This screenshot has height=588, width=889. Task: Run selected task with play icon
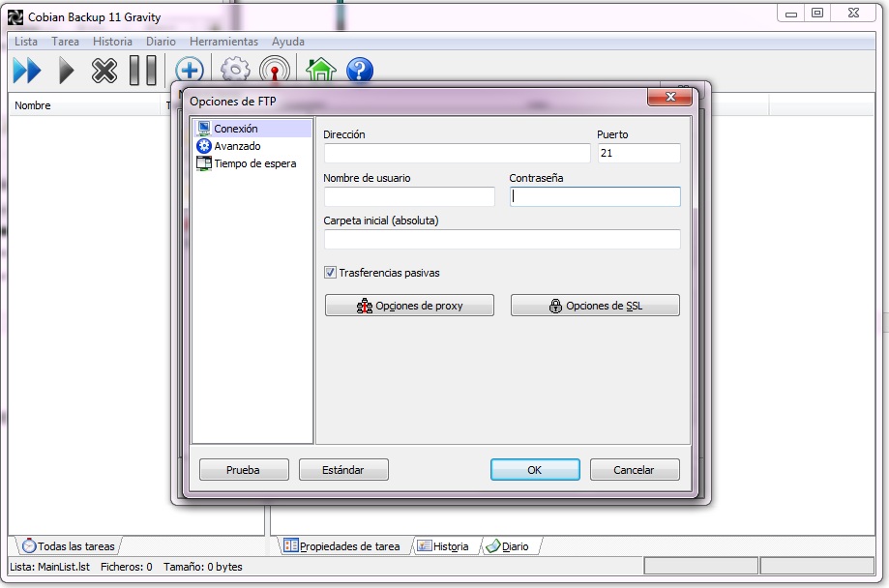67,71
